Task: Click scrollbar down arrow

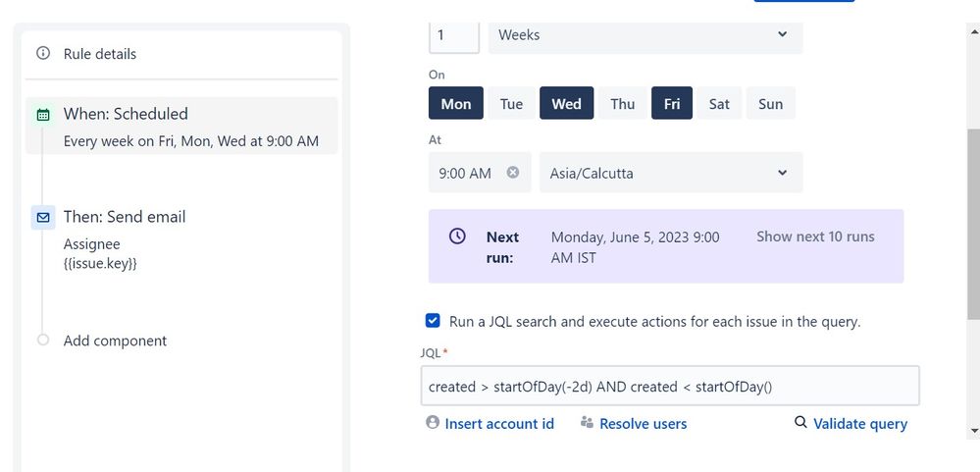Action: pos(973,431)
